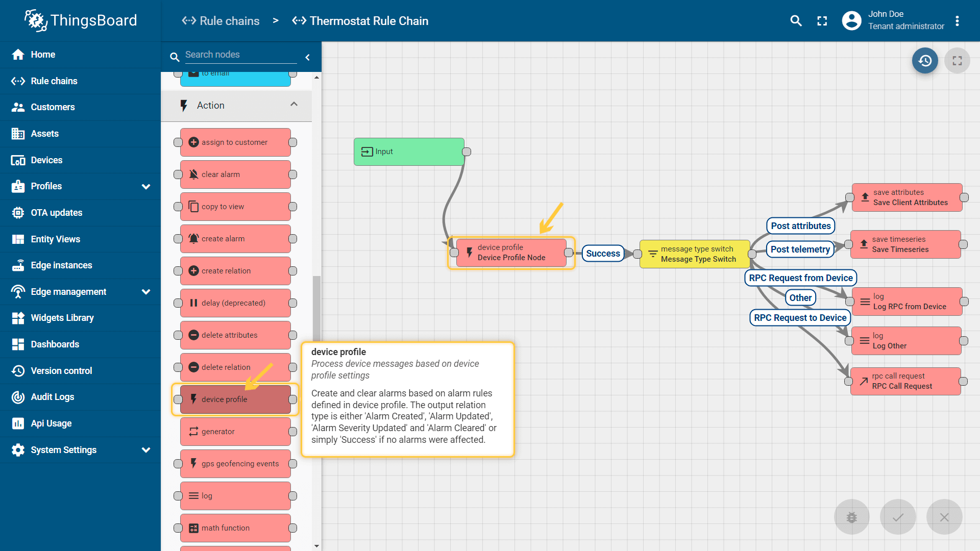Viewport: 980px width, 551px height.
Task: Toggle fullscreen icon in top header
Action: coord(822,21)
